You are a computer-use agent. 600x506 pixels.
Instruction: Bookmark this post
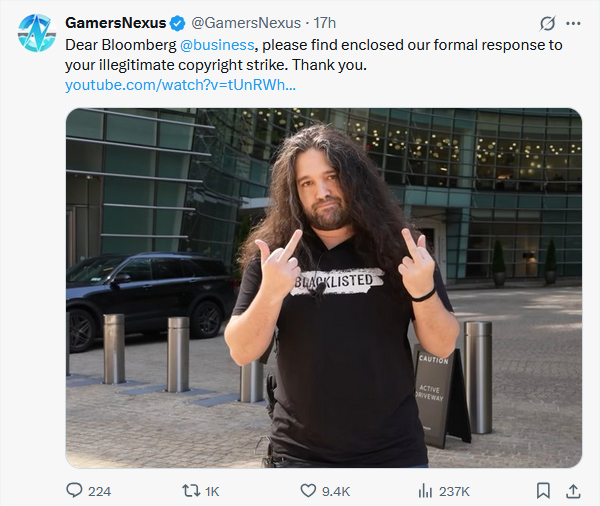click(x=543, y=491)
